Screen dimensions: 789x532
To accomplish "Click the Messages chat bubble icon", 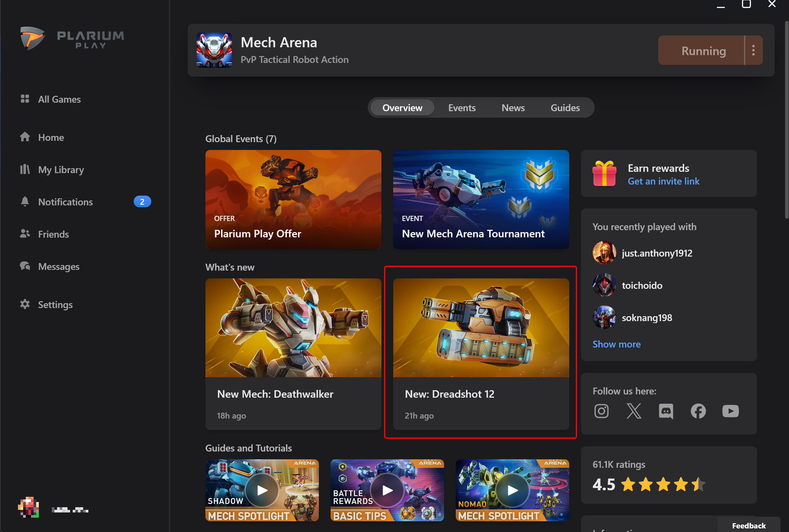I will click(x=25, y=266).
